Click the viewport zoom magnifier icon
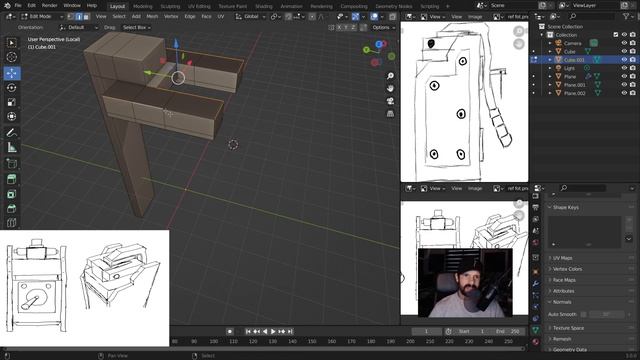Screen dimensions: 640x360 point(390,76)
